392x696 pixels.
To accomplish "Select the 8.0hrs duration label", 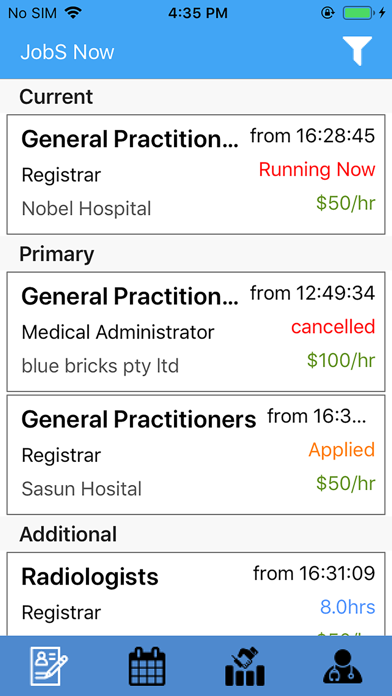I will click(348, 607).
